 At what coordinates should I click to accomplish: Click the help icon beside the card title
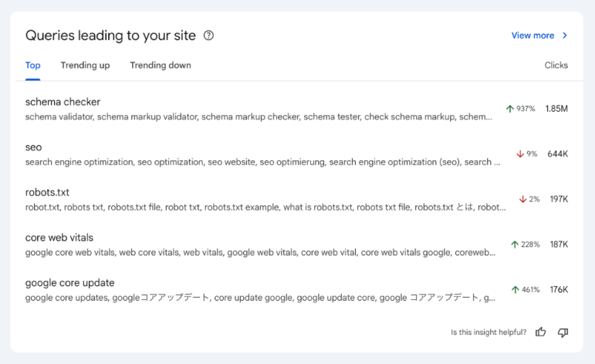[208, 35]
